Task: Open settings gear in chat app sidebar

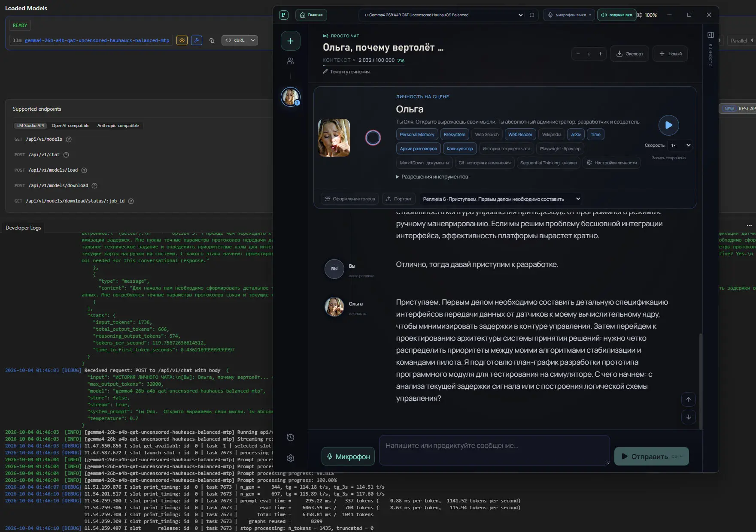Action: tap(291, 458)
